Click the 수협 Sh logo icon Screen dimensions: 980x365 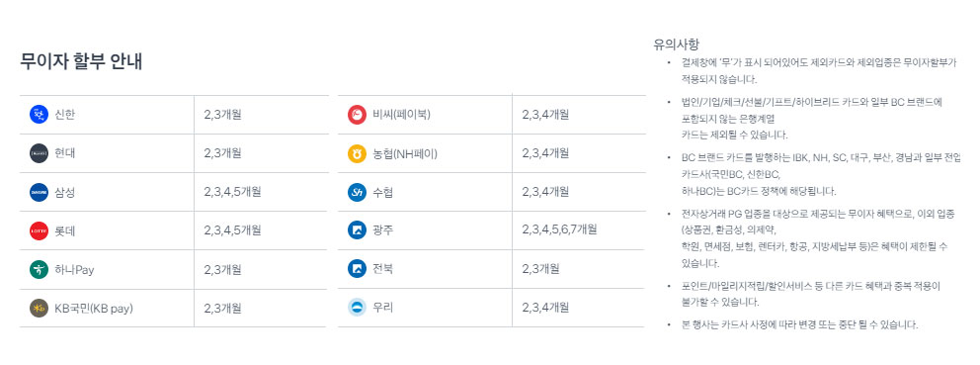[357, 192]
